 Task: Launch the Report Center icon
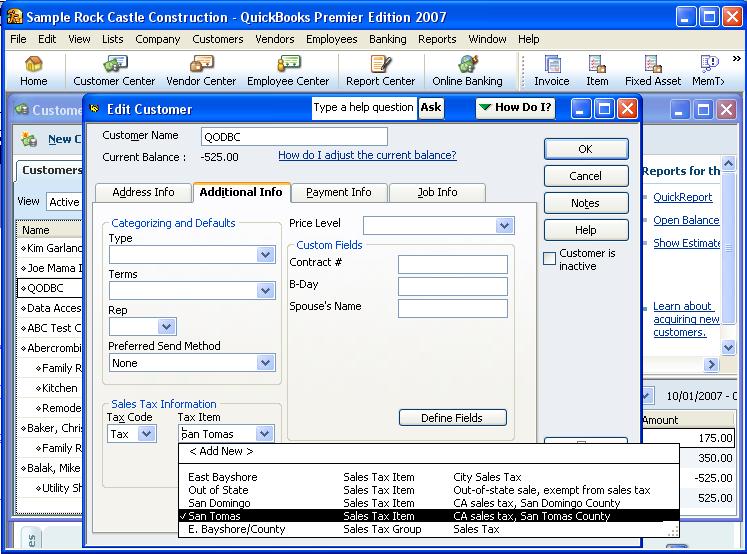[380, 71]
